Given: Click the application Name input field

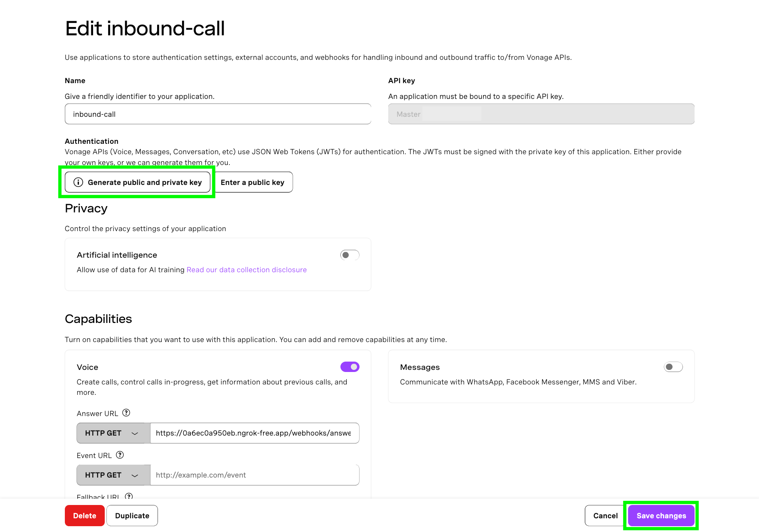Looking at the screenshot, I should [218, 114].
